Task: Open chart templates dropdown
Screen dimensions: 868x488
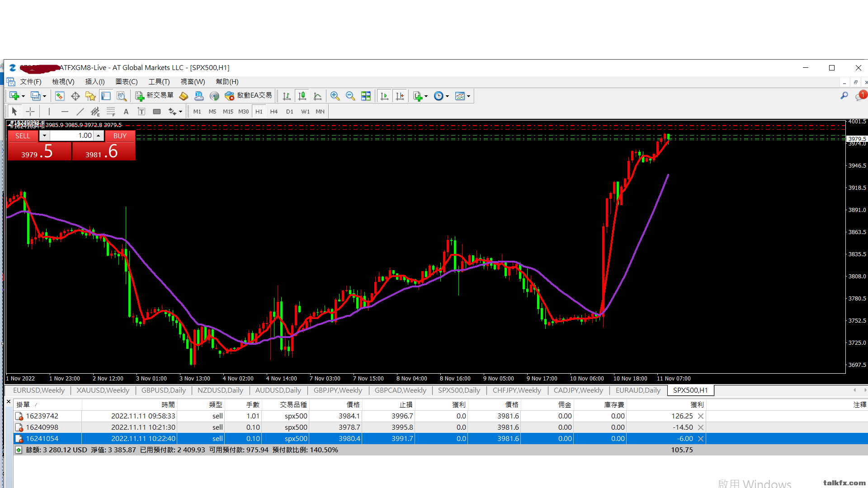Action: (x=462, y=96)
